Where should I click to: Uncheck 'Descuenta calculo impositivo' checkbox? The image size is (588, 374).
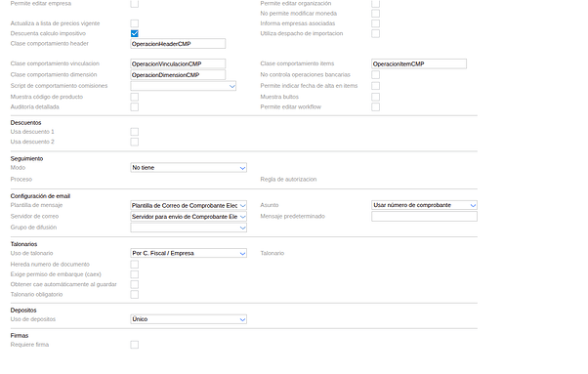(x=134, y=33)
